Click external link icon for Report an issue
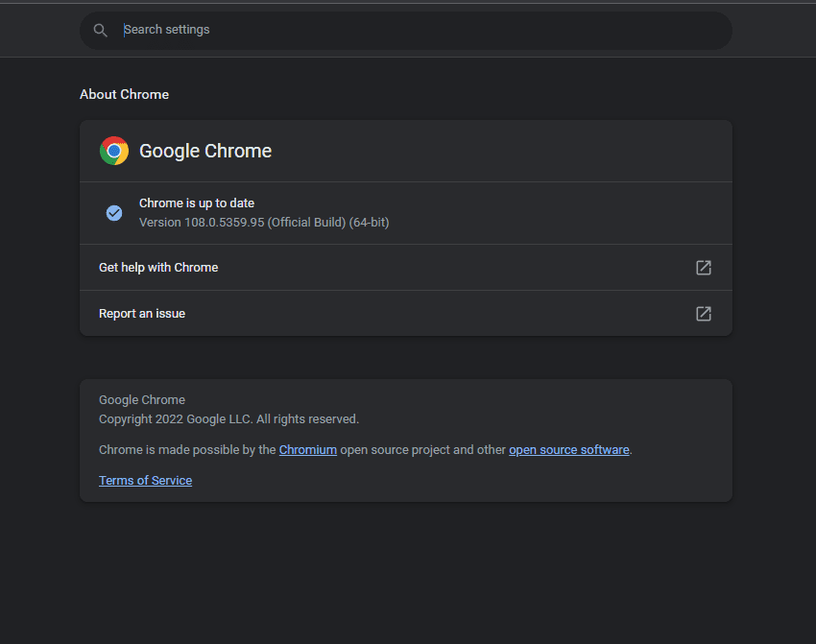Screen dimensions: 816x644 pyautogui.click(x=704, y=314)
